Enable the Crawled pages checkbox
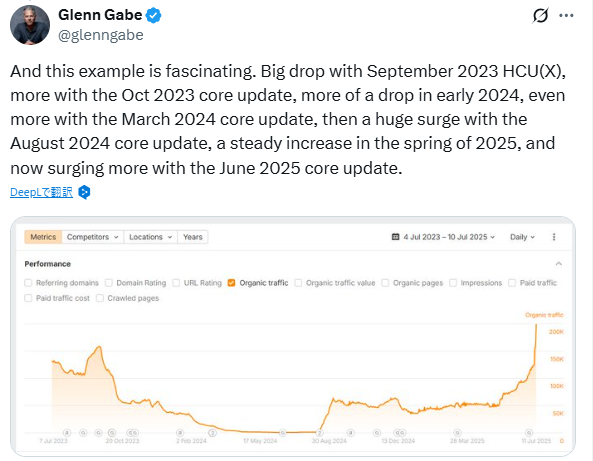Screen dimensions: 593x461 pyautogui.click(x=100, y=298)
